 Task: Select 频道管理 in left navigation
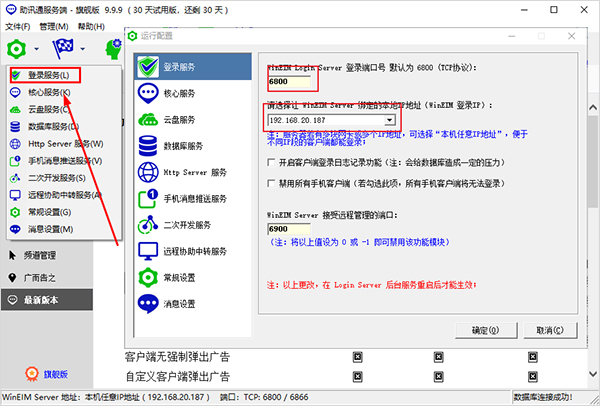(x=47, y=255)
